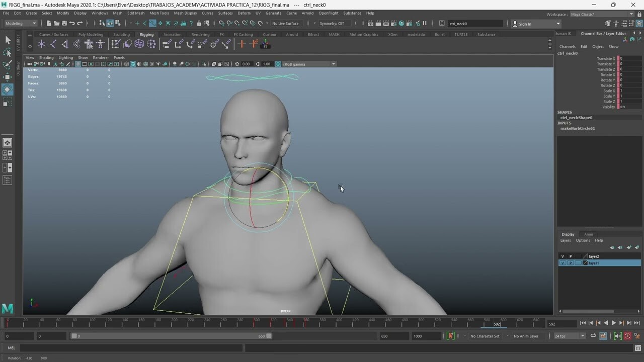
Task: Select the arrow Select Tool in the toolbox
Action: click(7, 39)
